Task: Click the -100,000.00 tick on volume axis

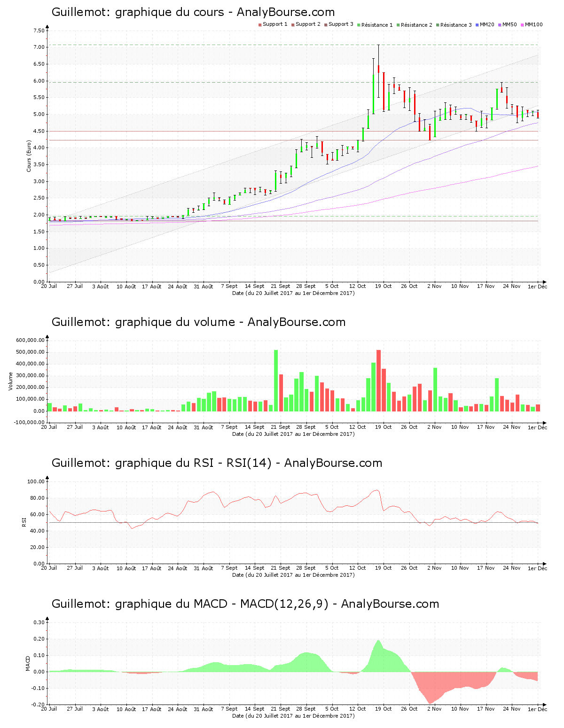Action: coord(29,422)
